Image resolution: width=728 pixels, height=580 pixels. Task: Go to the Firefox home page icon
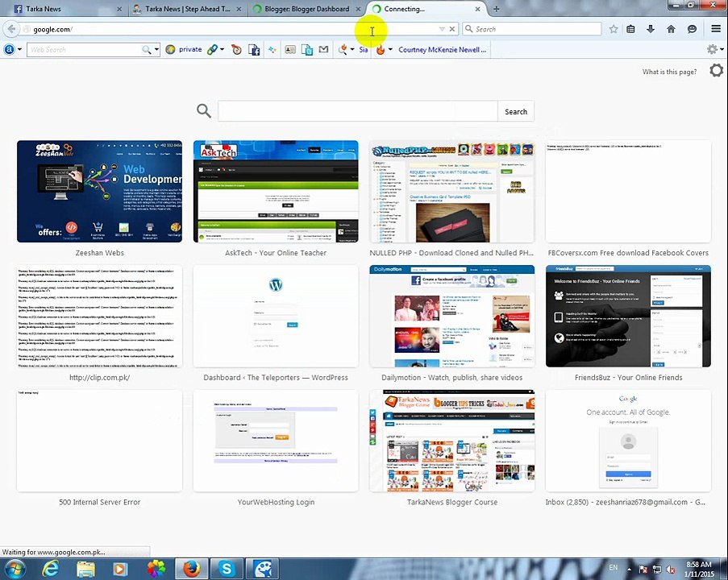[x=671, y=29]
